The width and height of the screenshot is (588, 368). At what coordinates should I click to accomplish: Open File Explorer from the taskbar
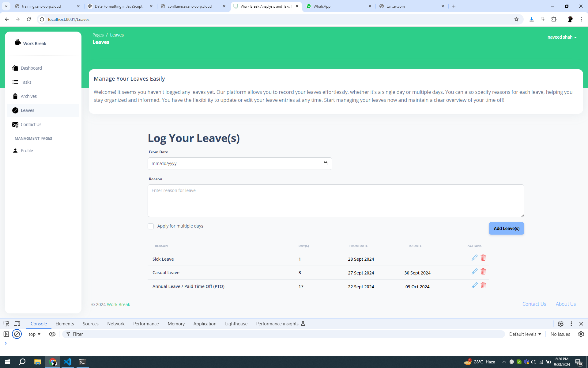pyautogui.click(x=37, y=362)
